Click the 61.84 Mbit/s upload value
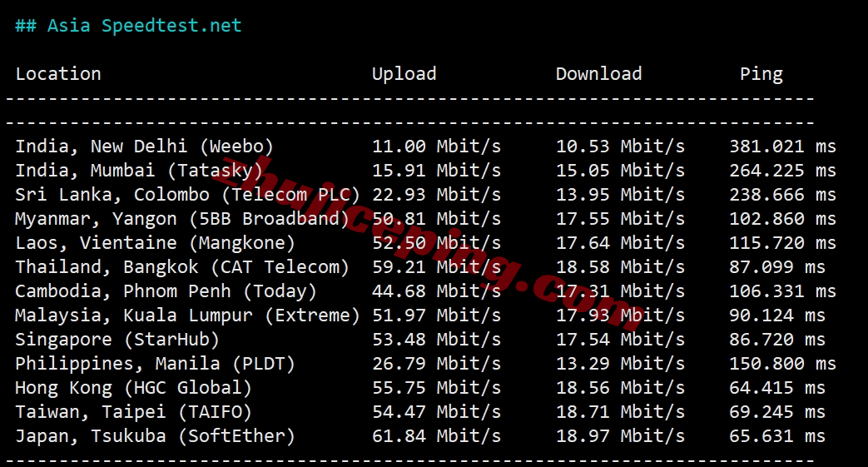868x467 pixels. (436, 436)
